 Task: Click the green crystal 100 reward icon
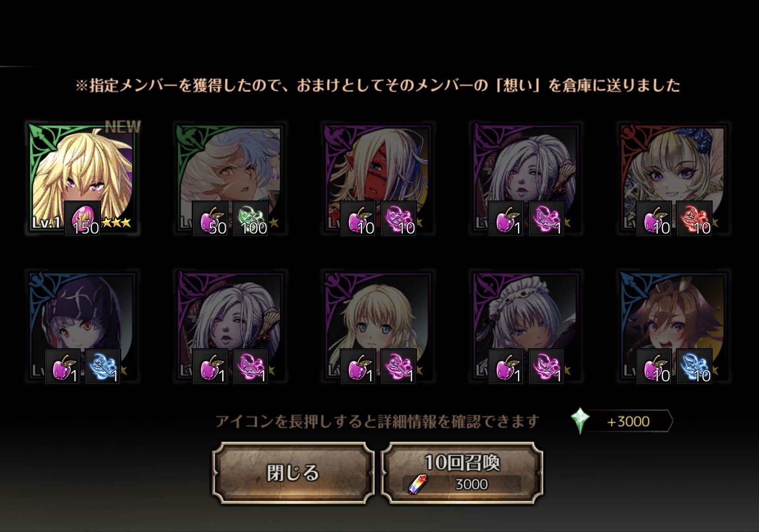(250, 219)
